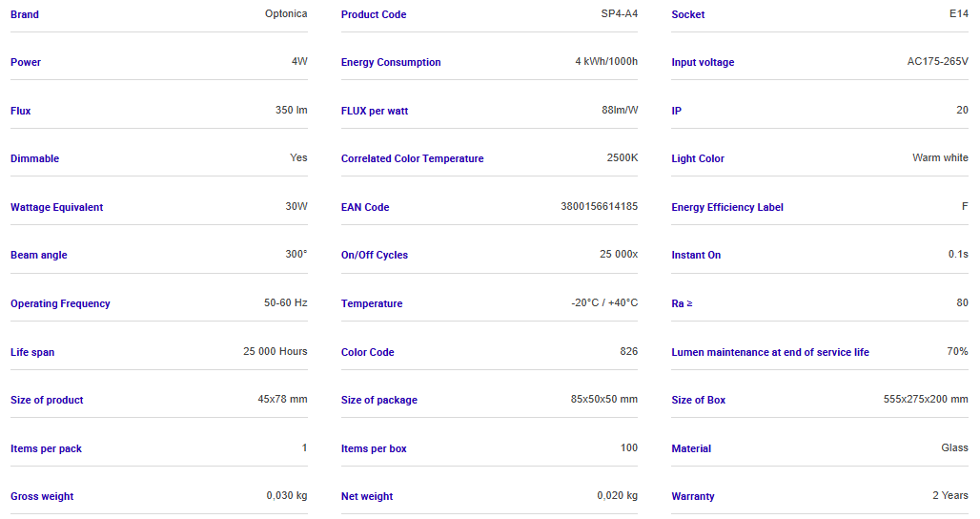Click the EAN Code number 3800156614185
Screen dimensions: 980x519
click(x=599, y=207)
